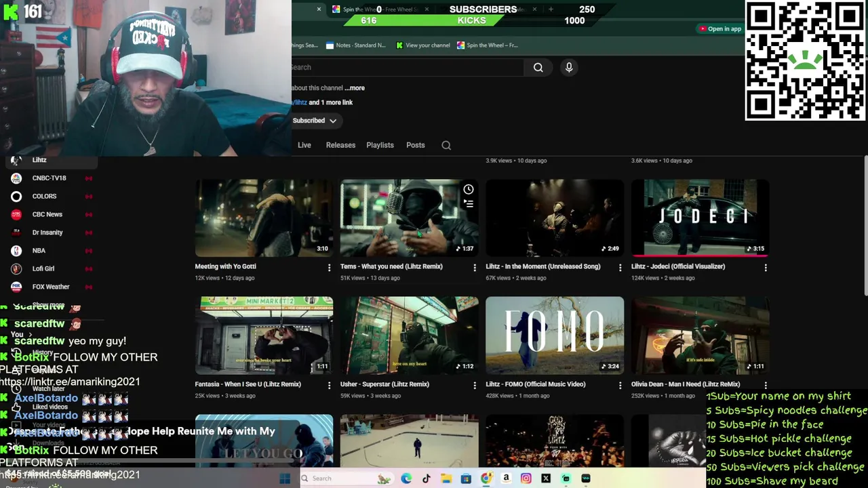Open title 'Olivia Dean - Man I Need (Lihtz ReMix)'
The height and width of the screenshot is (488, 868).
coord(686,384)
